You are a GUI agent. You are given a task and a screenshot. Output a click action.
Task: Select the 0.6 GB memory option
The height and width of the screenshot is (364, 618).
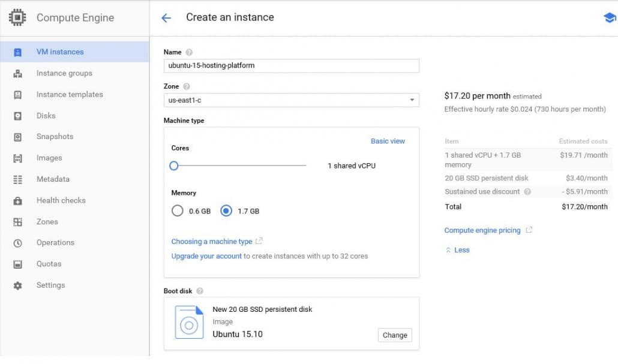(x=178, y=210)
